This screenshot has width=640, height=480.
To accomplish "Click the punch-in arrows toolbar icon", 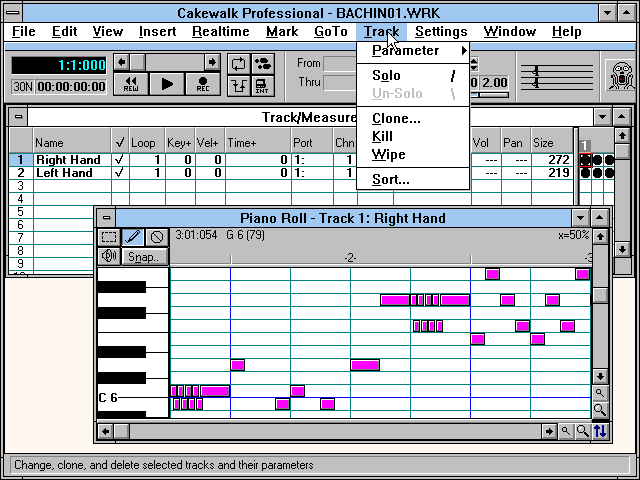I will tap(238, 86).
